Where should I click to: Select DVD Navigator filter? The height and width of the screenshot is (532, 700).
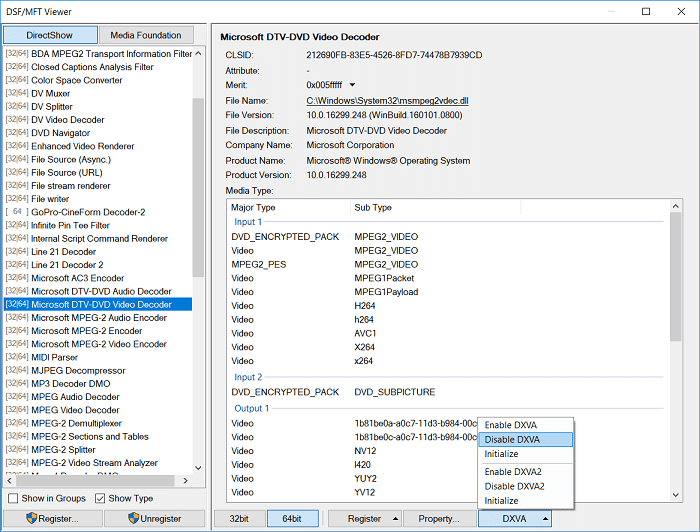coord(98,133)
